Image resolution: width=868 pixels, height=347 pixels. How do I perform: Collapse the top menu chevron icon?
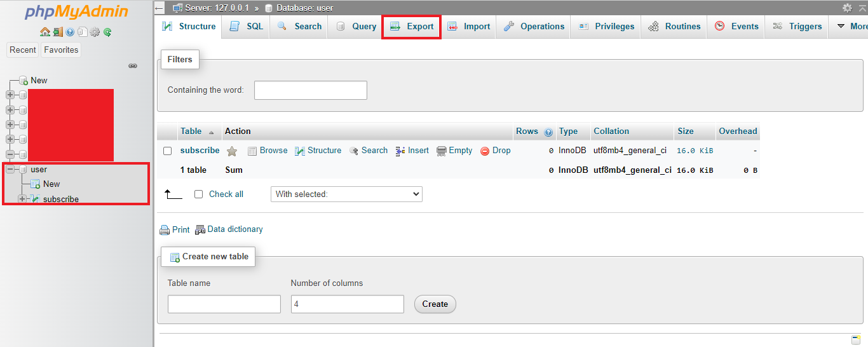click(x=862, y=8)
